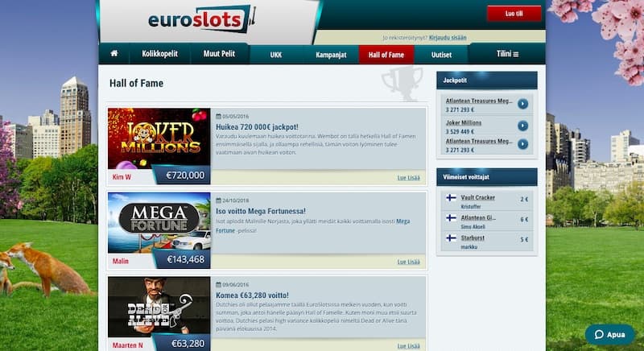Open the Kolikkopelit menu

[159, 54]
